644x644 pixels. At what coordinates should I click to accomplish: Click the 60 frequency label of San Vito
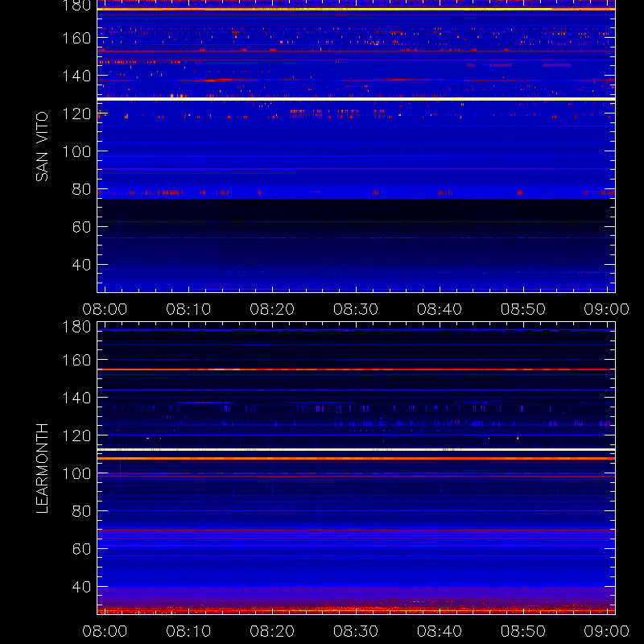point(82,227)
